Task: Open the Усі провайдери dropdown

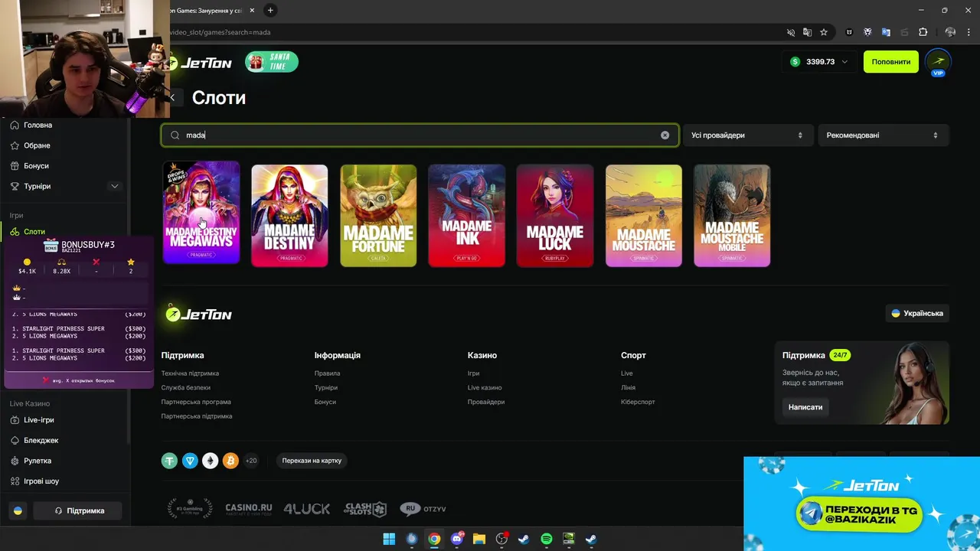Action: click(x=746, y=135)
